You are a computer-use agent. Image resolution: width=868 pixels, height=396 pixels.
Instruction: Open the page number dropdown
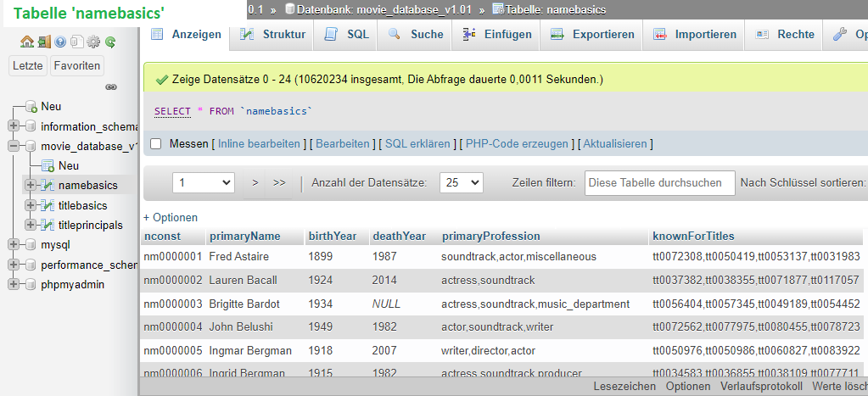click(x=204, y=182)
